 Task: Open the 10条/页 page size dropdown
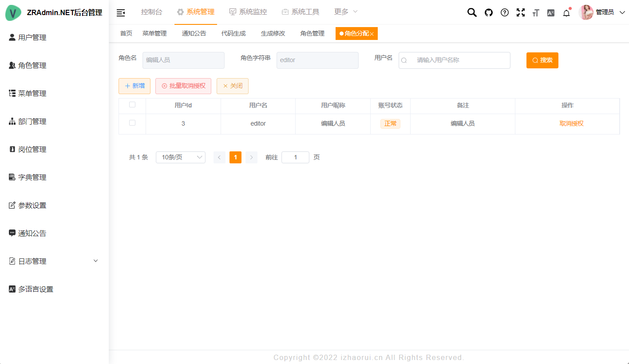(x=180, y=157)
